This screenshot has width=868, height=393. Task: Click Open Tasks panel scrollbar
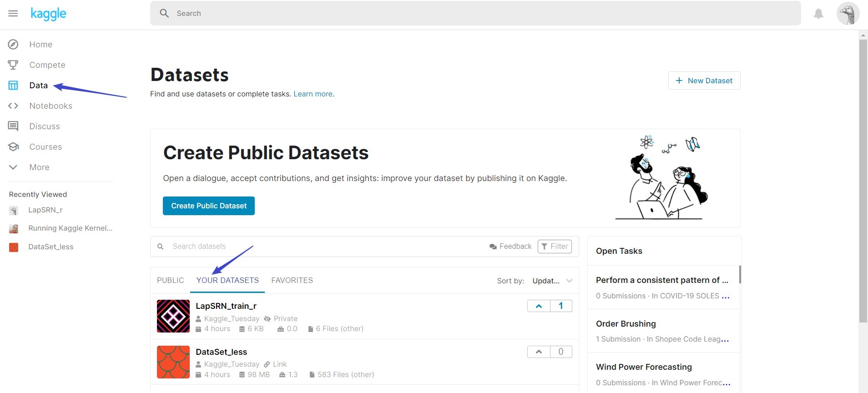(740, 274)
